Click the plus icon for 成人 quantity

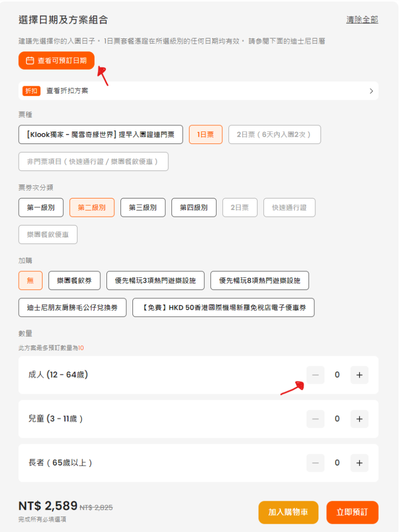tap(359, 375)
